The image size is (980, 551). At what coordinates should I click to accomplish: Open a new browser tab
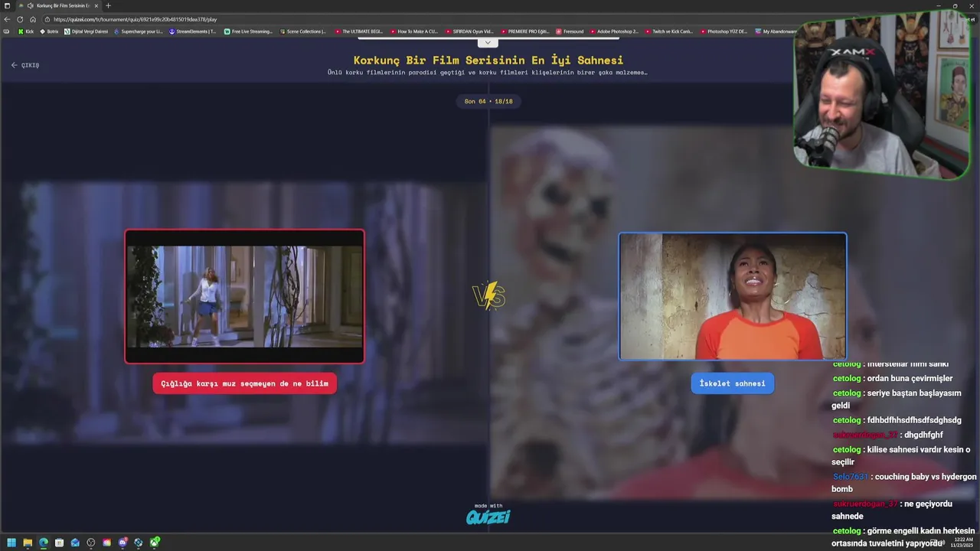click(x=108, y=5)
